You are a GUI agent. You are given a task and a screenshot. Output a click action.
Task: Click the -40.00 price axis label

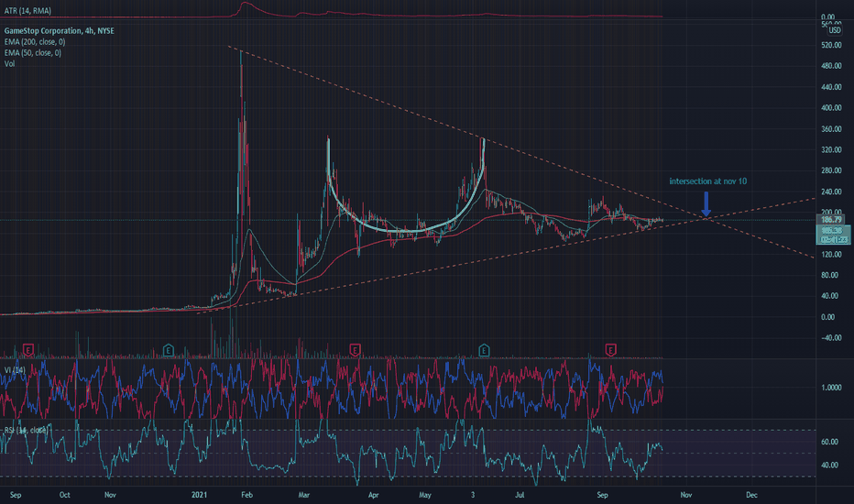tap(831, 338)
